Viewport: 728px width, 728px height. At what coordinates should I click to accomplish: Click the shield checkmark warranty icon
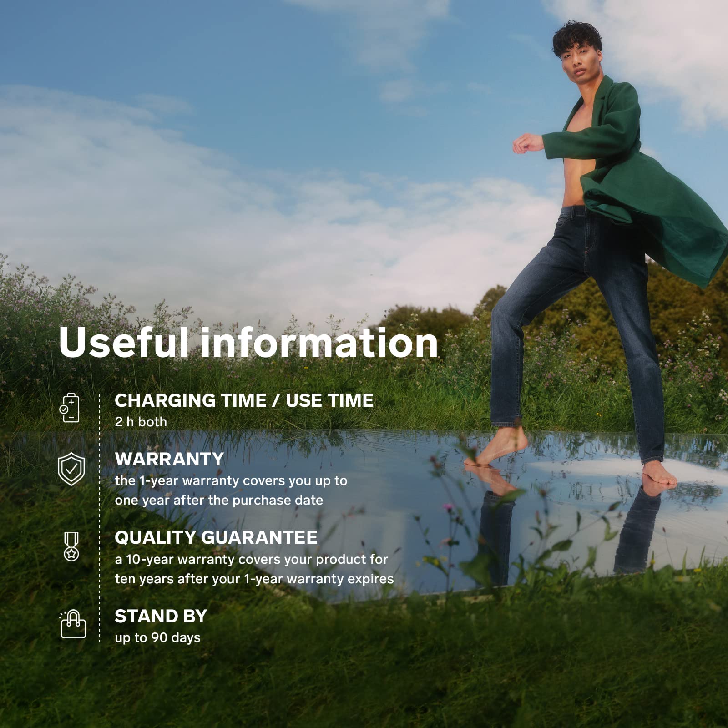71,469
